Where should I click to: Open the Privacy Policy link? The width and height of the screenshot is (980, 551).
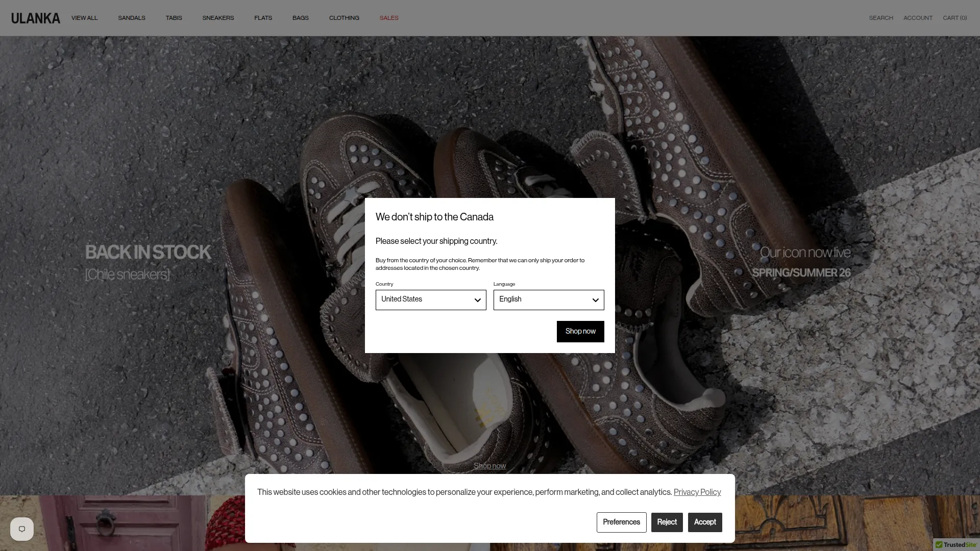click(697, 492)
